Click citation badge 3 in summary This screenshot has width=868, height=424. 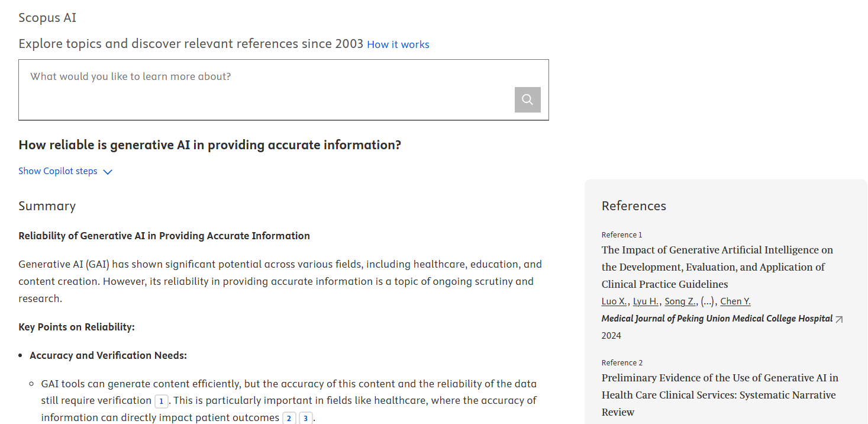click(305, 419)
